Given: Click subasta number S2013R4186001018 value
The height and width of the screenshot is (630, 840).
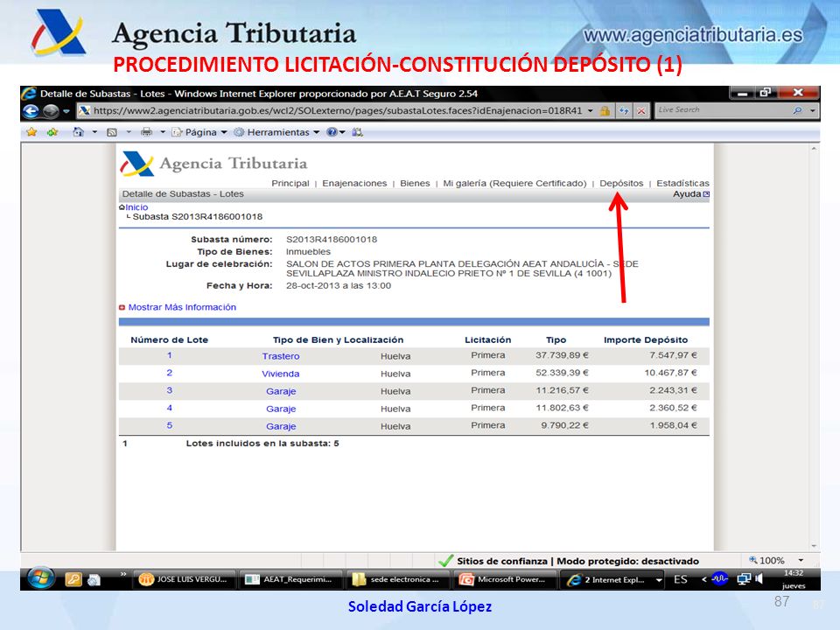Looking at the screenshot, I should coord(332,240).
